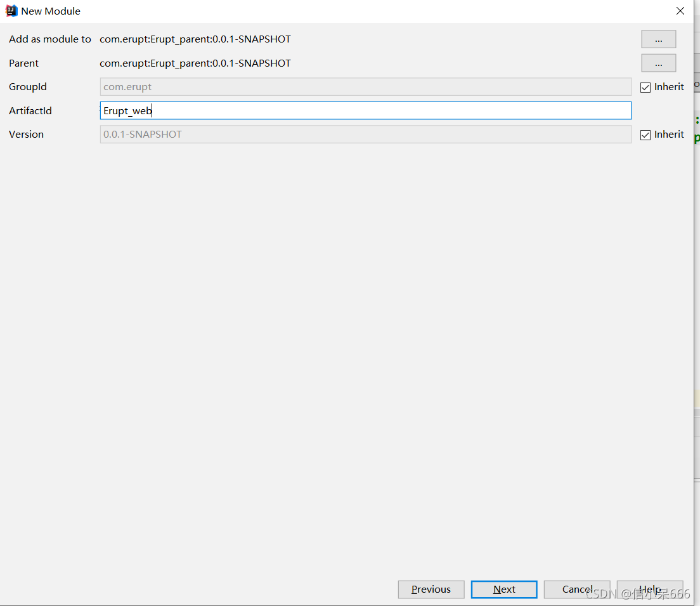This screenshot has width=700, height=606.
Task: Click into the ArtifactId field Erupt_web
Action: 365,110
